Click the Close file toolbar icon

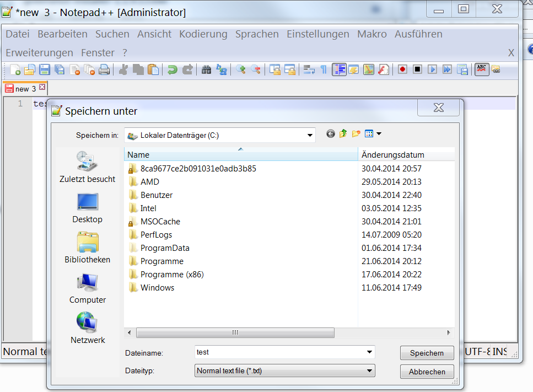click(74, 69)
